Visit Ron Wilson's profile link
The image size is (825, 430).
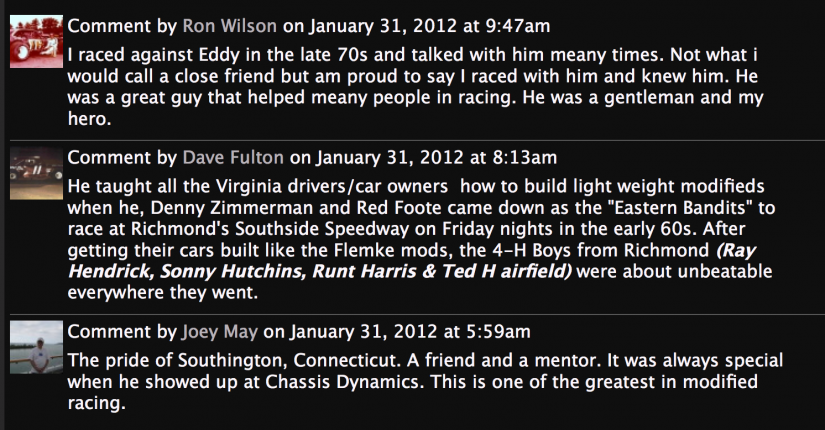coord(229,26)
